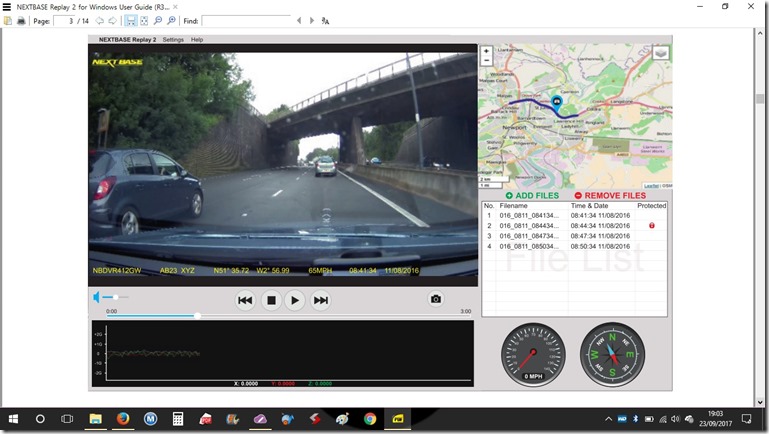Print the document via printer icon
Image resolution: width=769 pixels, height=434 pixels.
coord(21,21)
